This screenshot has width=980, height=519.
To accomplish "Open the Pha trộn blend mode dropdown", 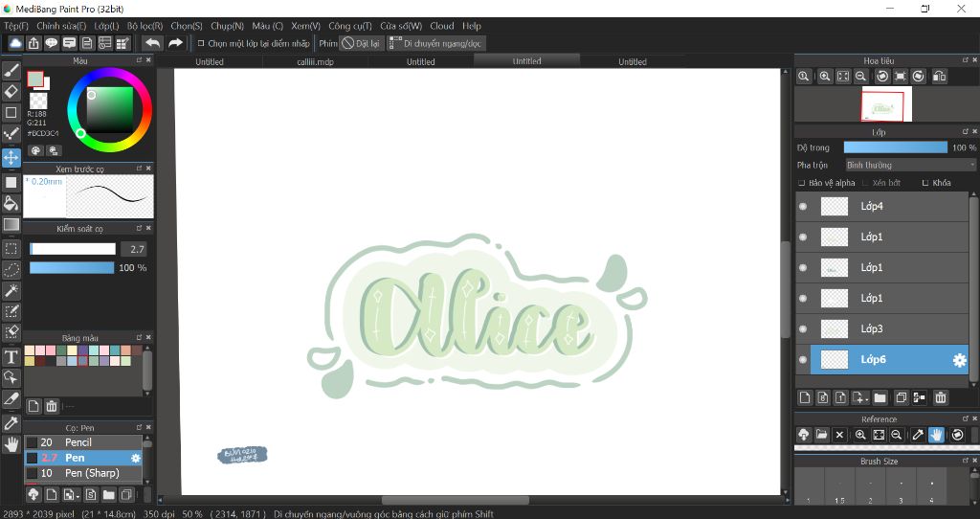I will [x=910, y=165].
